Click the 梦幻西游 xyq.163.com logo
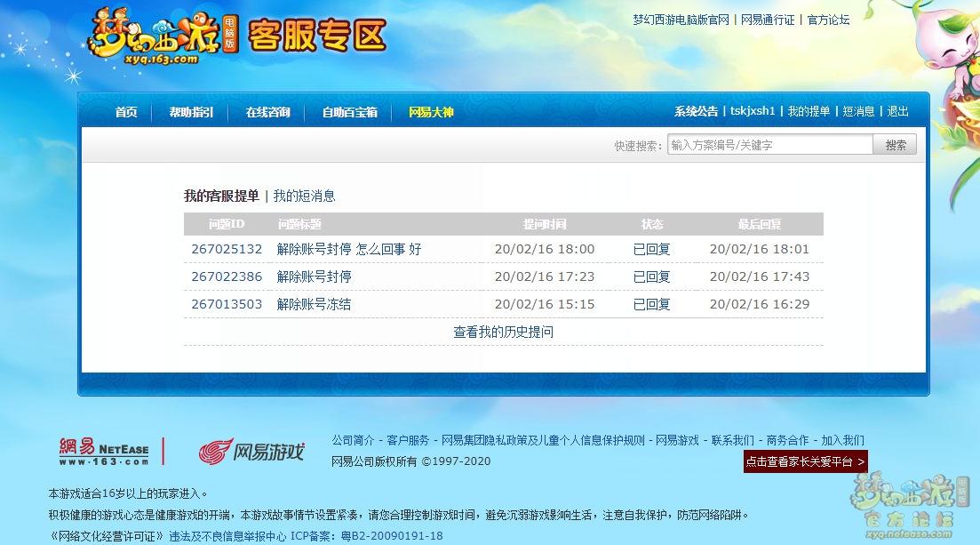The image size is (980, 545). [x=163, y=36]
